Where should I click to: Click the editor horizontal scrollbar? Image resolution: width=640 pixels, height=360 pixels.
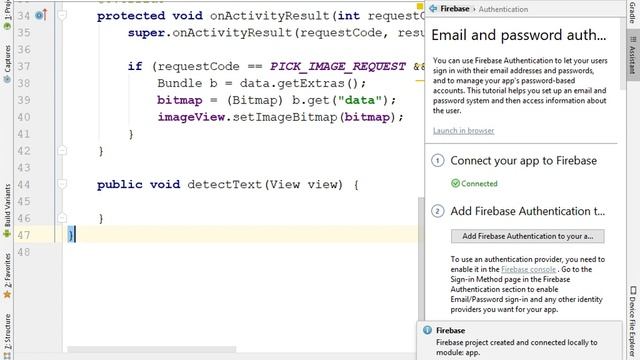pos(151,349)
